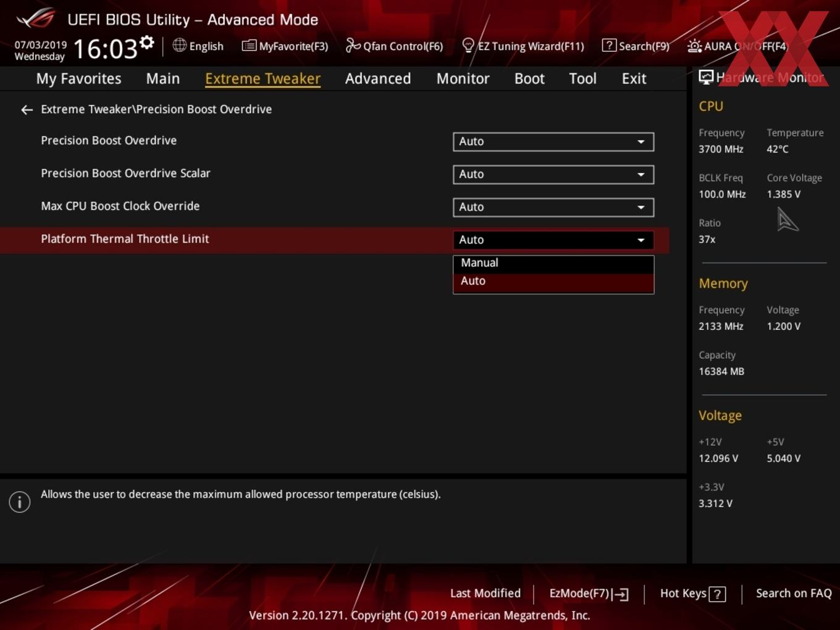840x630 pixels.
Task: Click the 07/03/2019 date
Action: pos(41,45)
